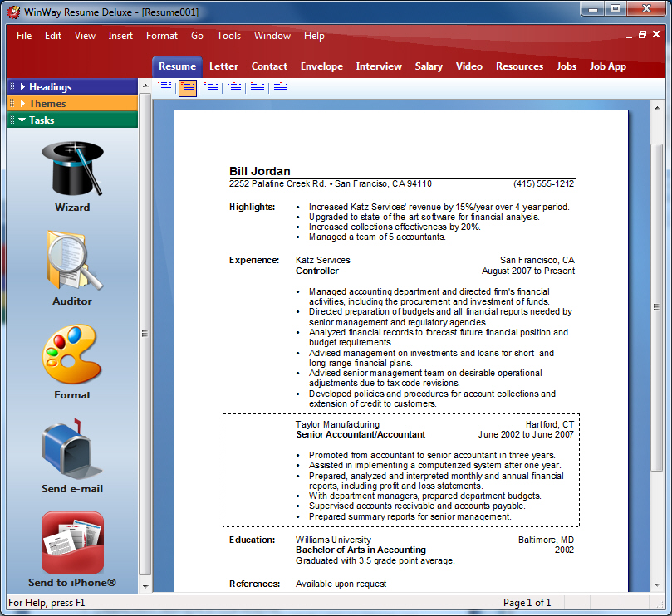The image size is (672, 616).
Task: Select the third layout style toolbar icon
Action: point(211,86)
